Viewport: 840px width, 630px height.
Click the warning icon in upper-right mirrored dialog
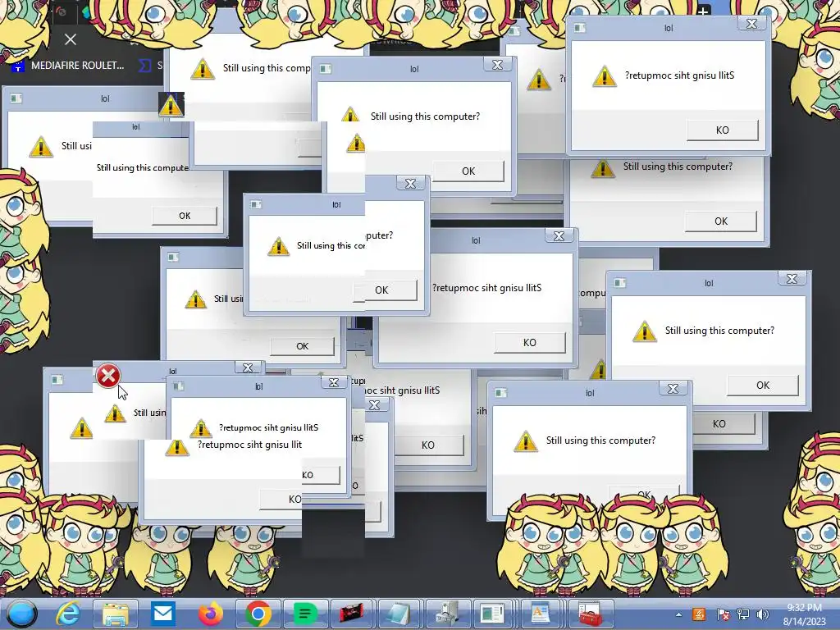(x=605, y=76)
